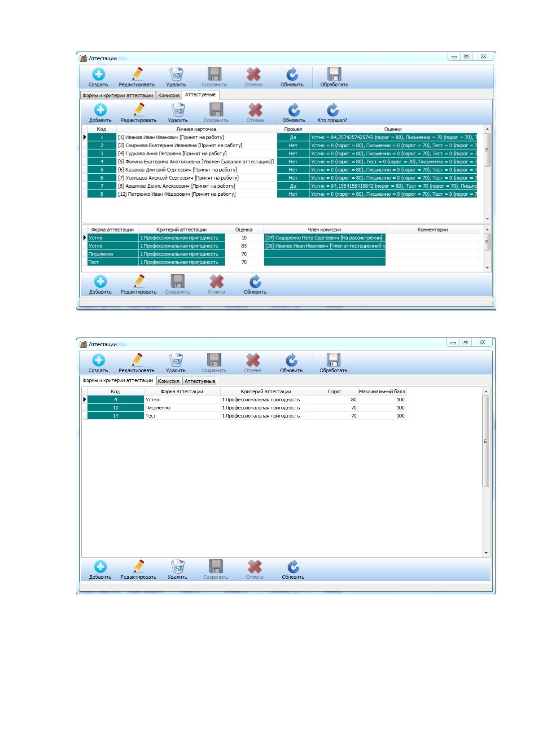Select the Письменно row with code 10
534x756 pixels.
click(x=246, y=408)
